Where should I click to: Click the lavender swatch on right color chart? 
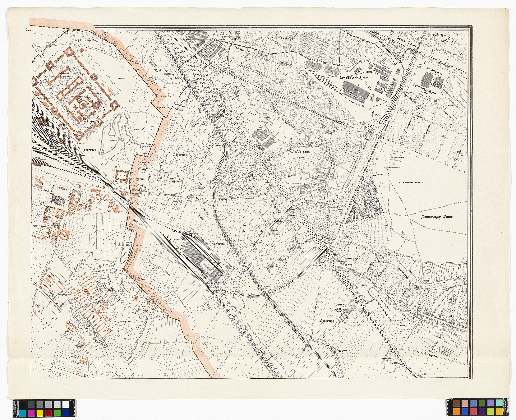tap(491, 403)
